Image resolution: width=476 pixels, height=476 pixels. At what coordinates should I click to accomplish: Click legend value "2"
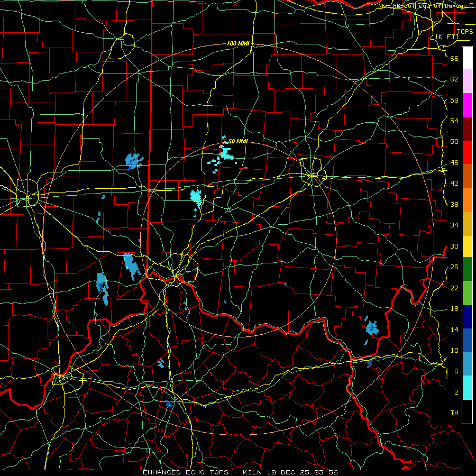(x=456, y=392)
